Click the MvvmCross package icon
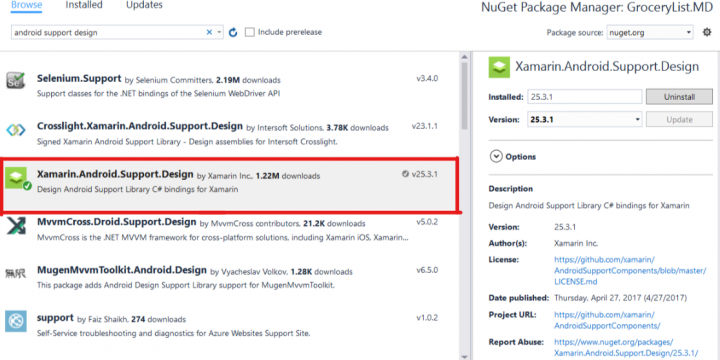Viewport: 720px width, 360px height. pyautogui.click(x=16, y=225)
